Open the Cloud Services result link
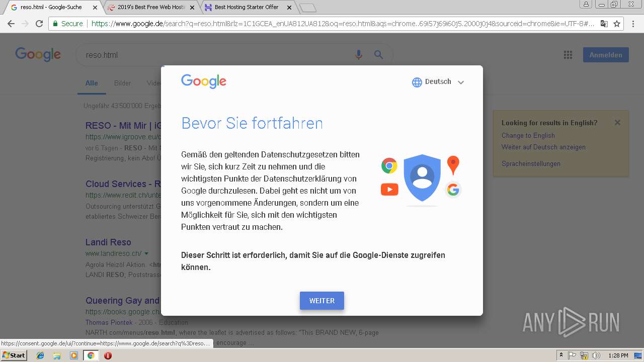 coord(123,184)
